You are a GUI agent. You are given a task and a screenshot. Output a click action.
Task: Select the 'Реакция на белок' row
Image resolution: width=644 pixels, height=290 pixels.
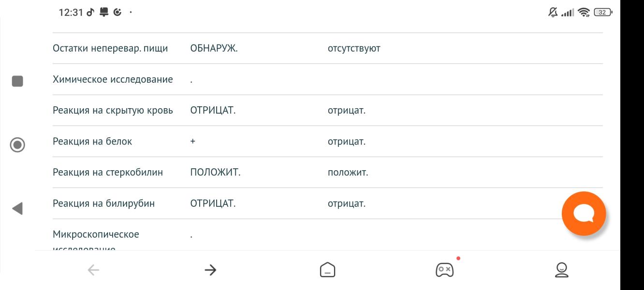click(x=92, y=142)
